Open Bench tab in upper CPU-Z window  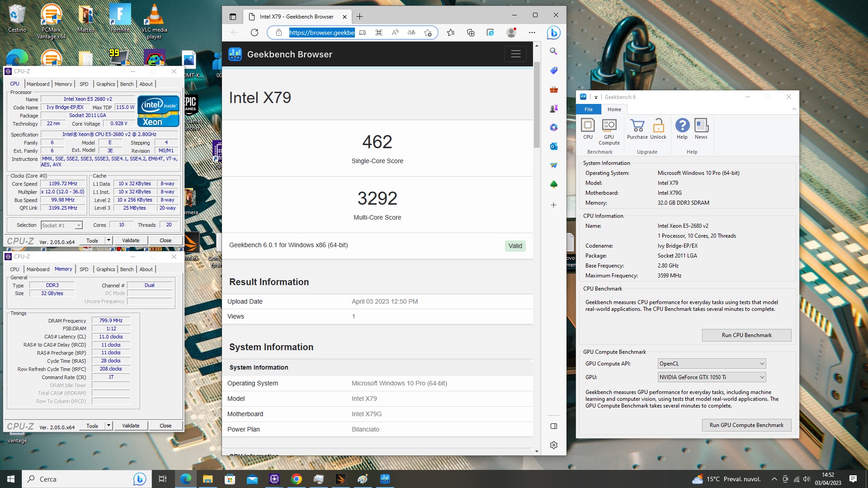[x=127, y=84]
